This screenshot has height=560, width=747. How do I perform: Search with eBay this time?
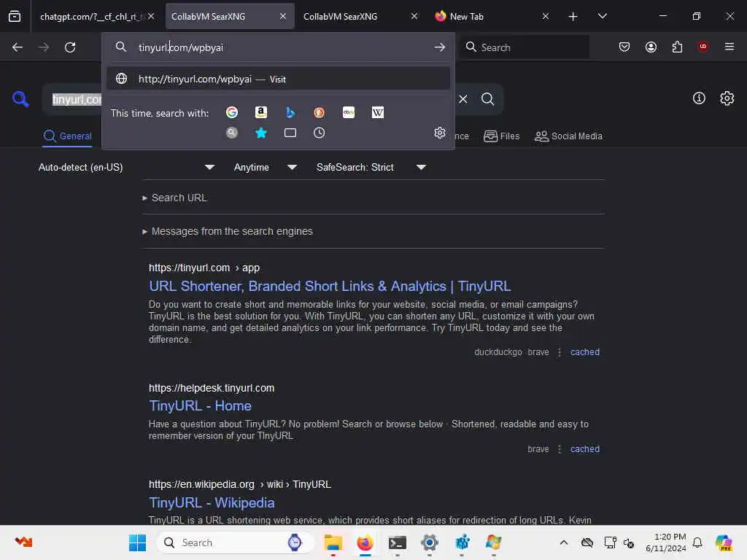[348, 112]
